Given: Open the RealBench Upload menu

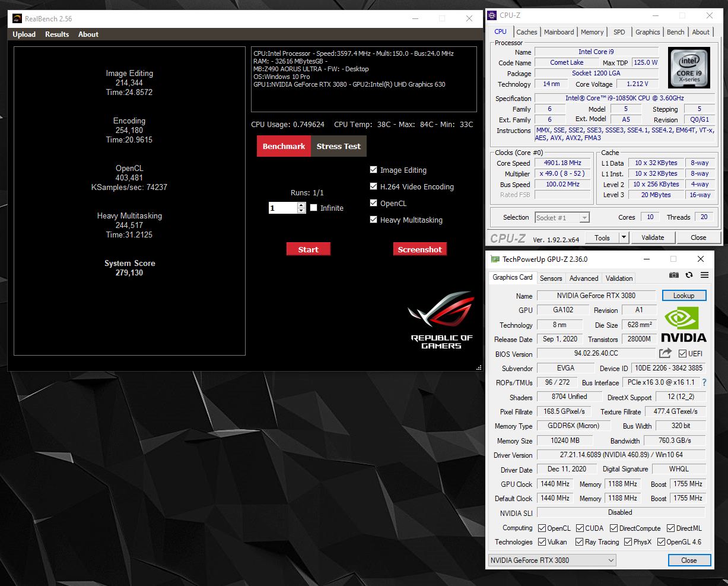Looking at the screenshot, I should [x=24, y=34].
